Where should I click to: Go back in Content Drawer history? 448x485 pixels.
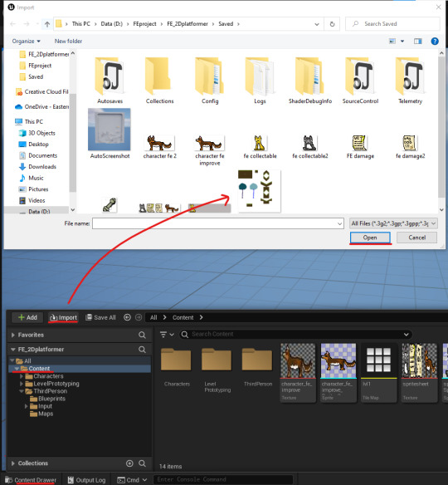tap(127, 317)
